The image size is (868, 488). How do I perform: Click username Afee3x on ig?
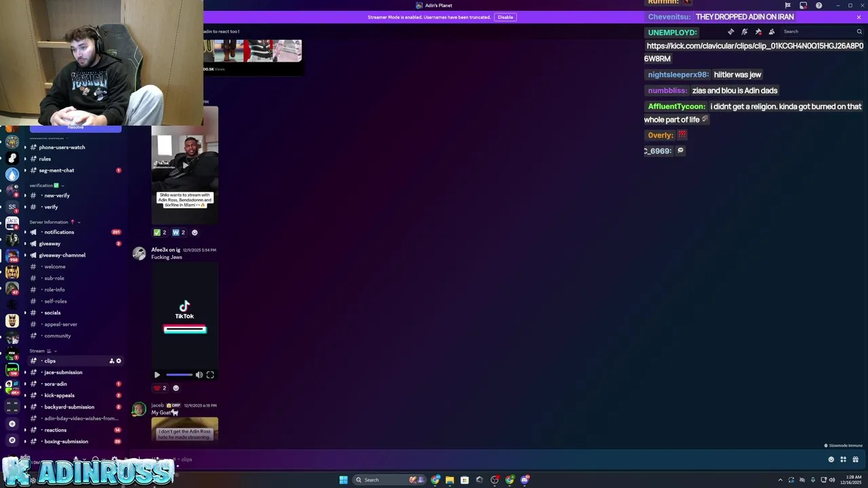click(x=165, y=250)
